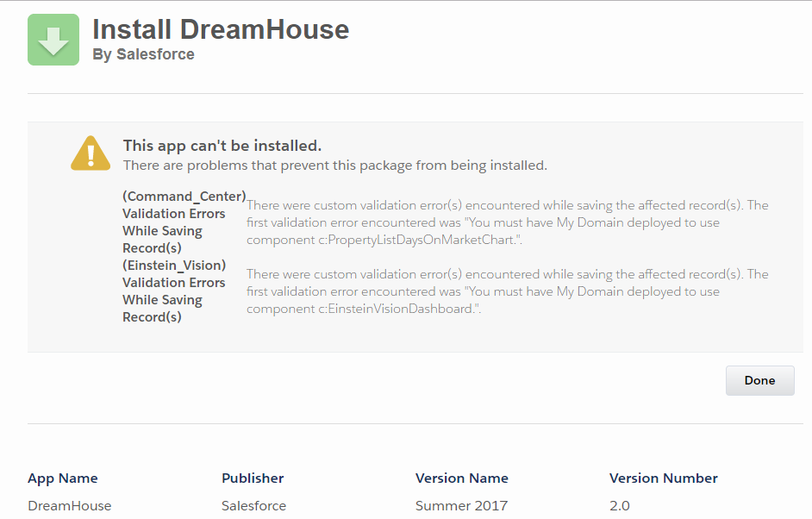Viewport: 812px width, 519px height.
Task: Click the Done button
Action: (759, 381)
